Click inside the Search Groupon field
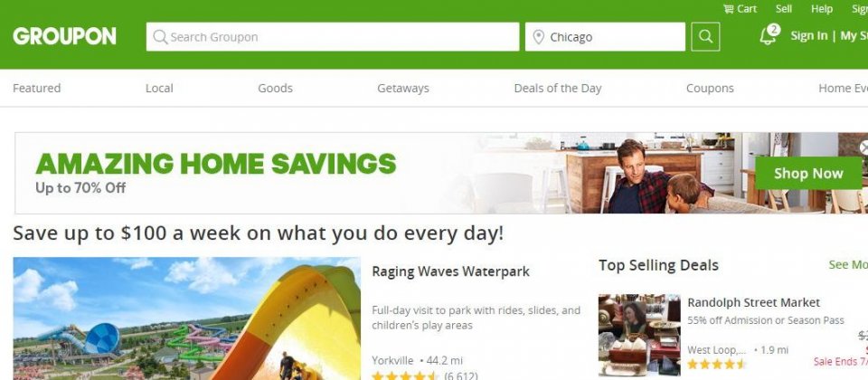Screen dimensions: 868x380 point(333,36)
